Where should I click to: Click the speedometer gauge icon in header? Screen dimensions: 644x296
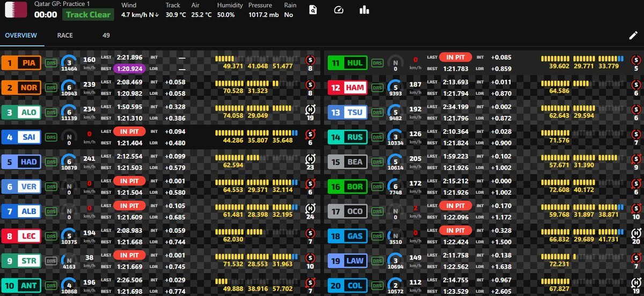click(x=338, y=10)
